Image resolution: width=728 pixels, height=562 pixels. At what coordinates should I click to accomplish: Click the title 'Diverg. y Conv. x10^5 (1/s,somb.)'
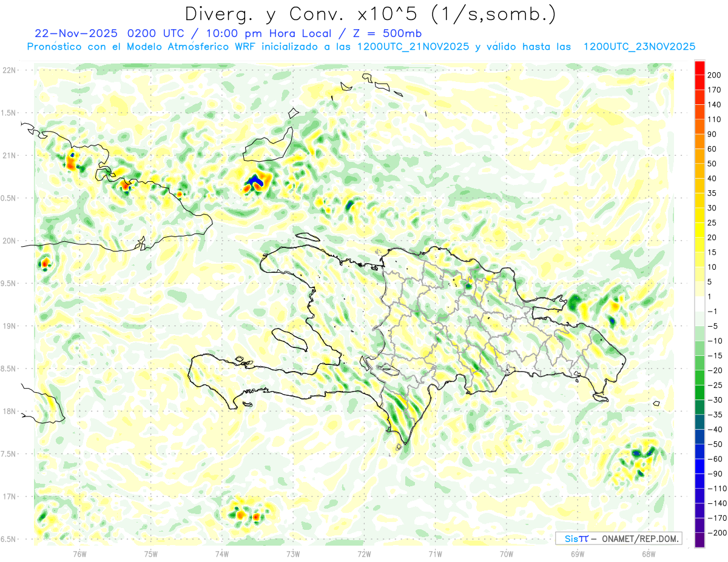point(370,15)
